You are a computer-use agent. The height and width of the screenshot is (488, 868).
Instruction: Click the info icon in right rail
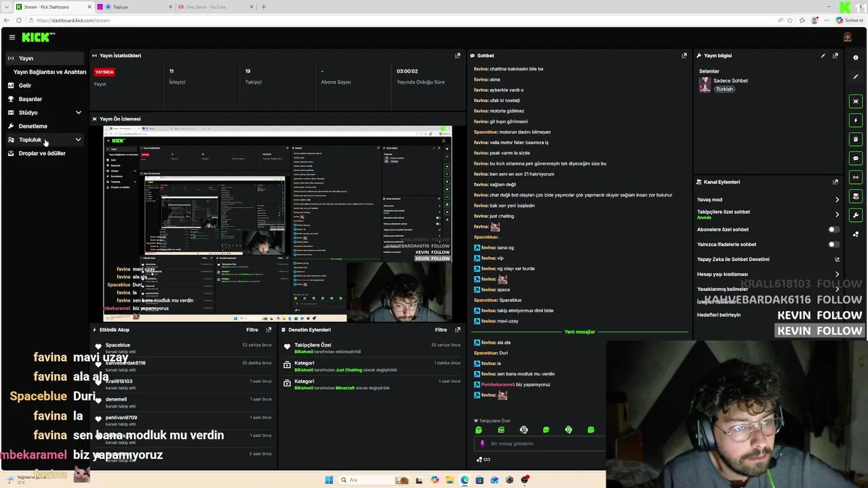(x=856, y=58)
